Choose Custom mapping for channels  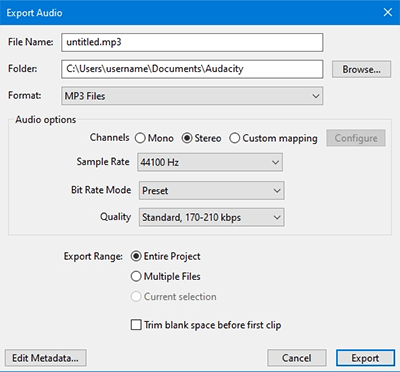(x=273, y=138)
